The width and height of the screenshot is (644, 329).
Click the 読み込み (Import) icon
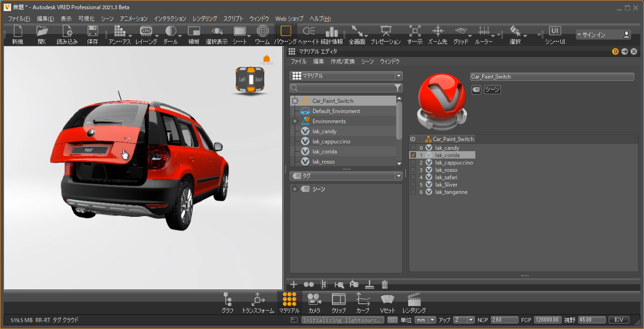[67, 31]
